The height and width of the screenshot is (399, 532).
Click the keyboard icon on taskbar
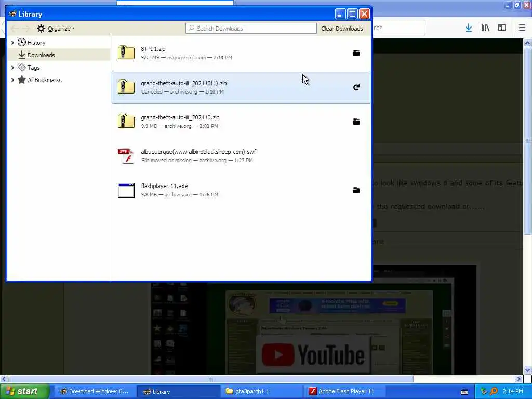pos(464,392)
